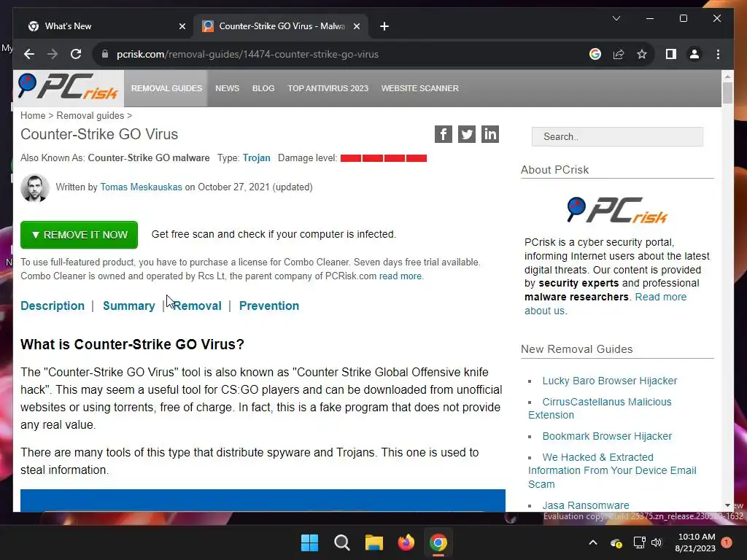Viewport: 747px width, 560px height.
Task: Click the share page icon
Action: [x=619, y=54]
